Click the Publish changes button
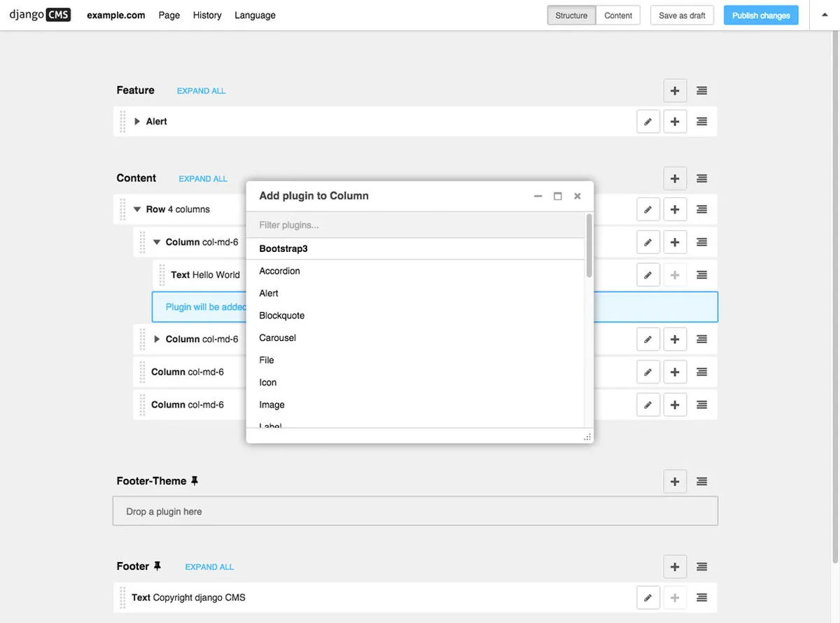 point(761,15)
